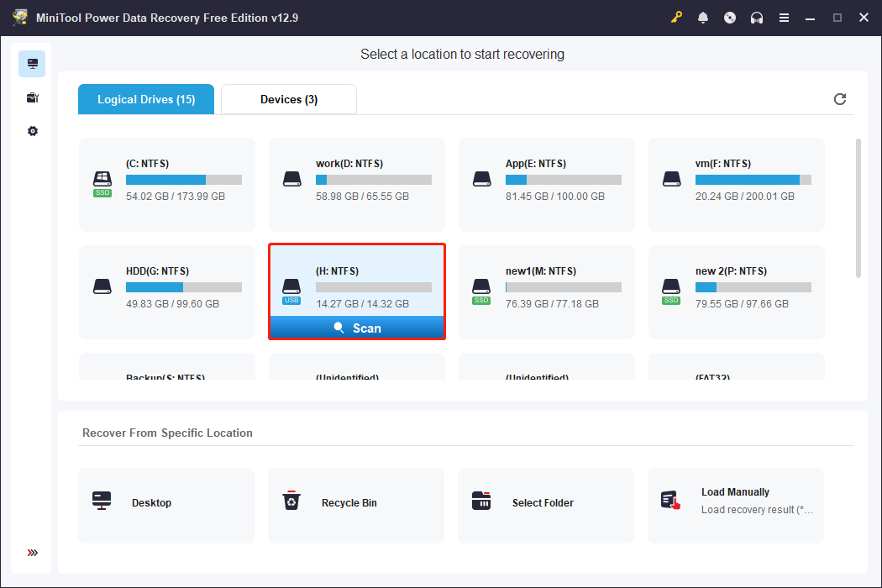Select the (C: NTFS) drive card

(167, 185)
